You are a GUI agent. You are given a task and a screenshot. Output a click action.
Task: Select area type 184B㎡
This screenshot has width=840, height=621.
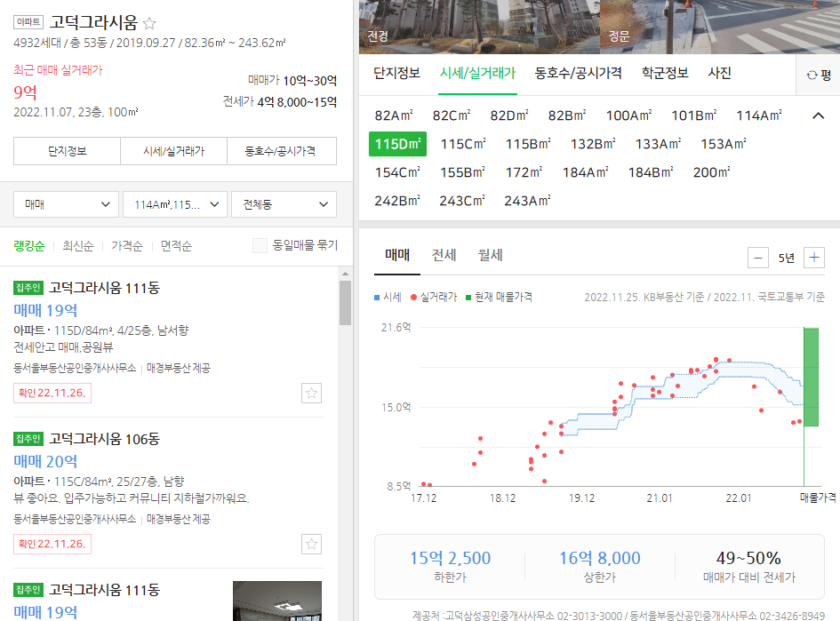coord(651,172)
